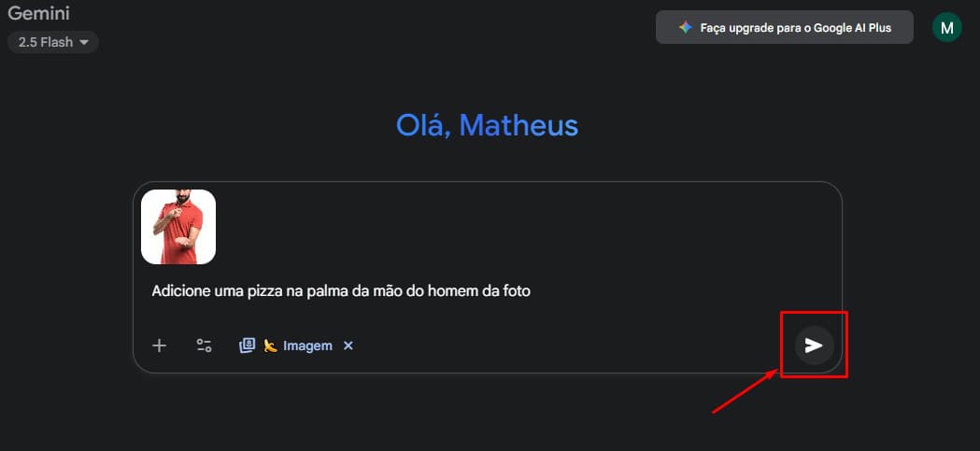Deselect the Imagem tool chip label
980x451 pixels.
click(x=307, y=345)
